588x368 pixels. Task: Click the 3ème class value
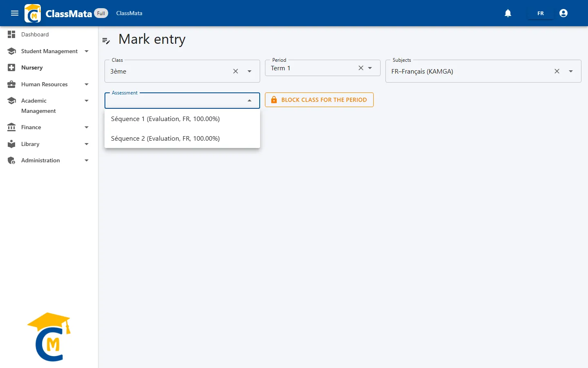tap(118, 71)
